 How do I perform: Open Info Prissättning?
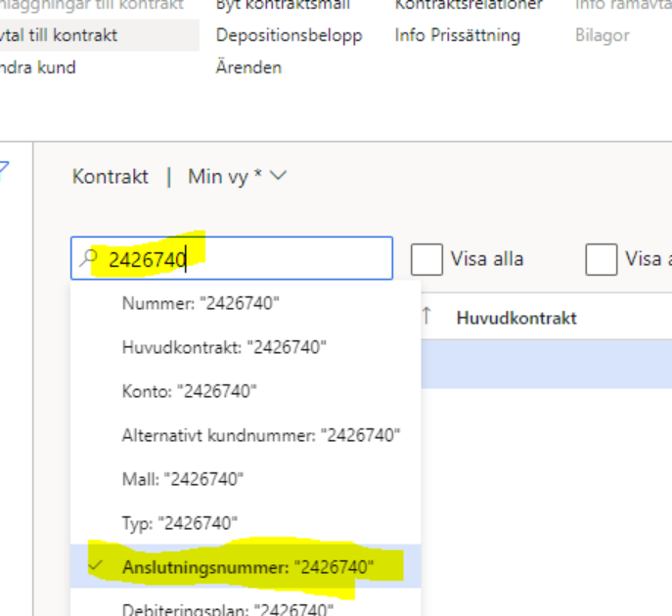457,35
